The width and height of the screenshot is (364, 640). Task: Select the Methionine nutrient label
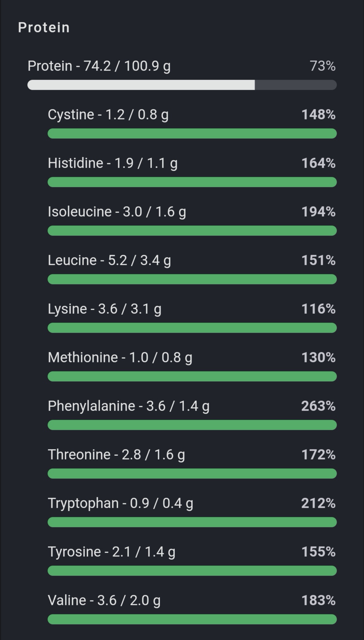pyautogui.click(x=120, y=357)
